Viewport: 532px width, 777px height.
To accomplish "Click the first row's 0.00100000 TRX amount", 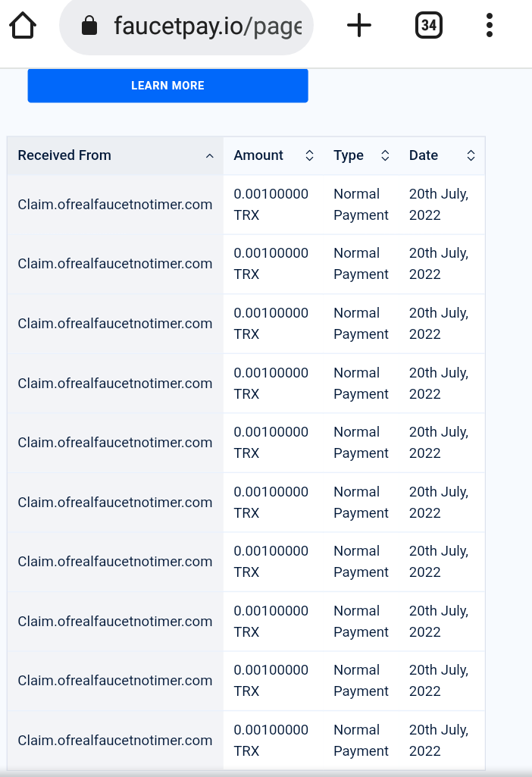I will [271, 205].
